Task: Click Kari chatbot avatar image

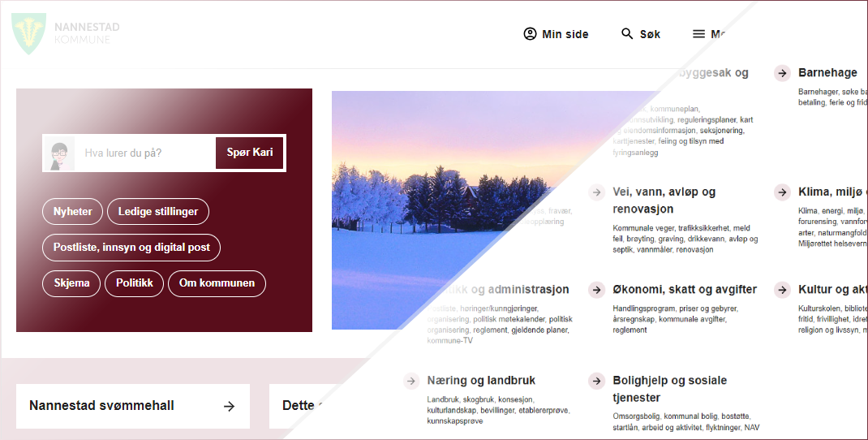Action: click(x=59, y=153)
